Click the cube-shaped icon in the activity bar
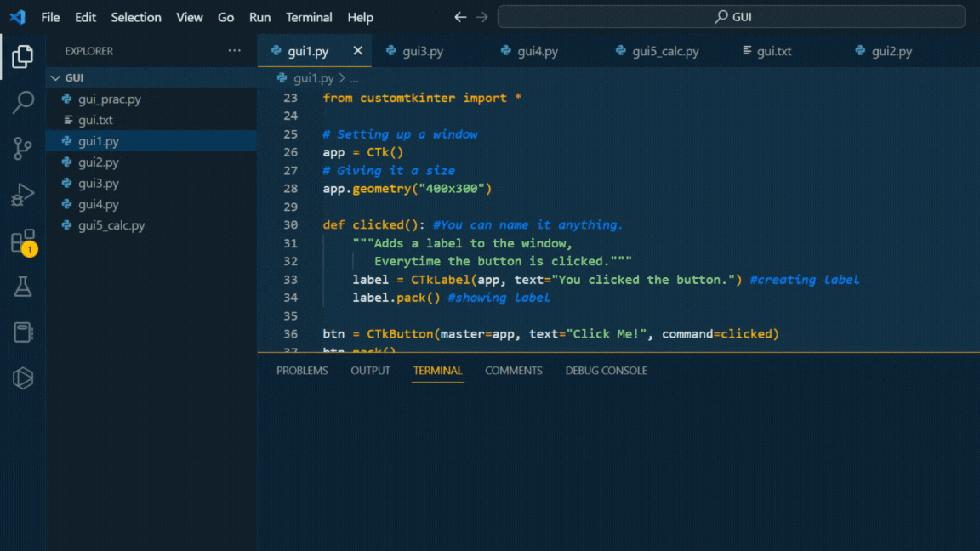The image size is (980, 551). (22, 378)
